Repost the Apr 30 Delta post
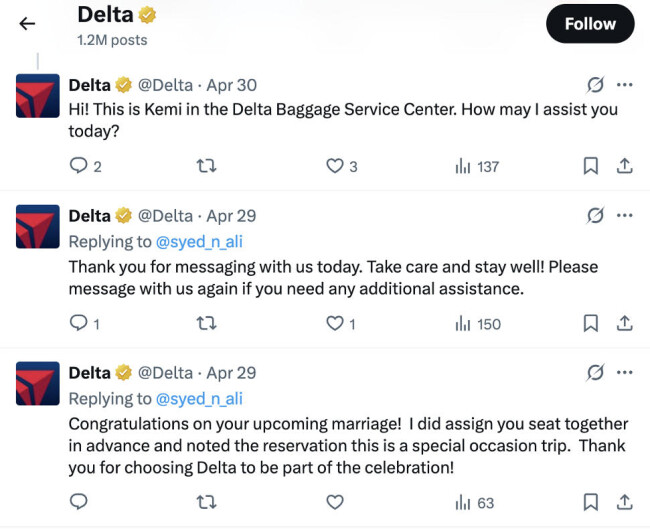 click(x=207, y=167)
